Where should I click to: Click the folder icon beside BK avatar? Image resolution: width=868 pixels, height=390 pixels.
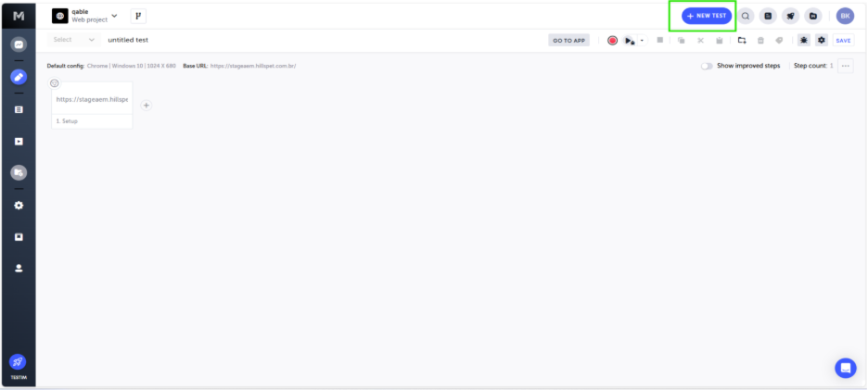pyautogui.click(x=813, y=16)
